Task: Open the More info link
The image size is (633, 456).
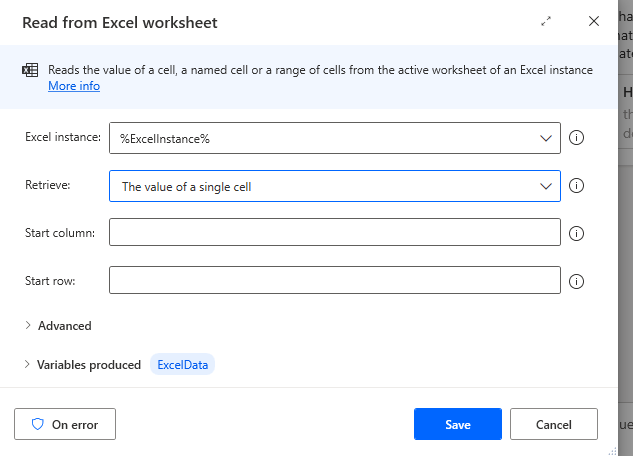Action: click(x=74, y=86)
